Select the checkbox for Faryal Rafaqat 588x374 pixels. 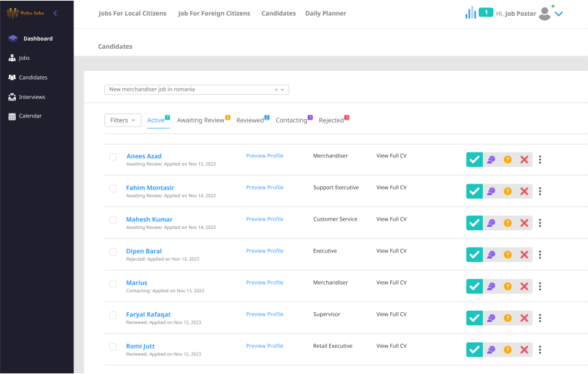pos(113,315)
